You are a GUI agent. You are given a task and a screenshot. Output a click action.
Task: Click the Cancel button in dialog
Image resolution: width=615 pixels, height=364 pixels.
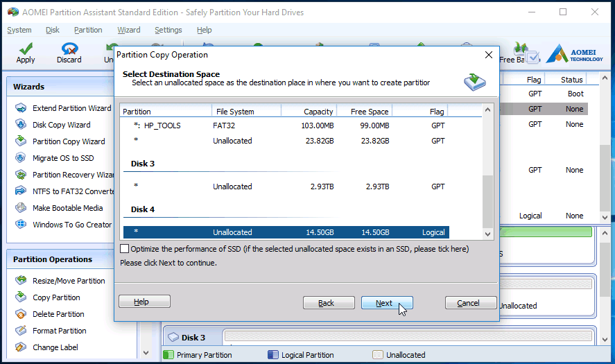pyautogui.click(x=471, y=303)
